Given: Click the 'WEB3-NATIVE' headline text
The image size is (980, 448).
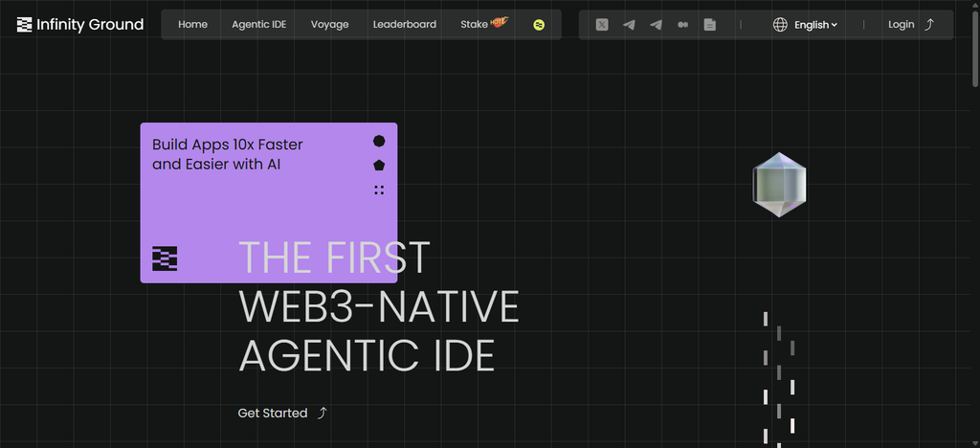Looking at the screenshot, I should click(x=379, y=306).
